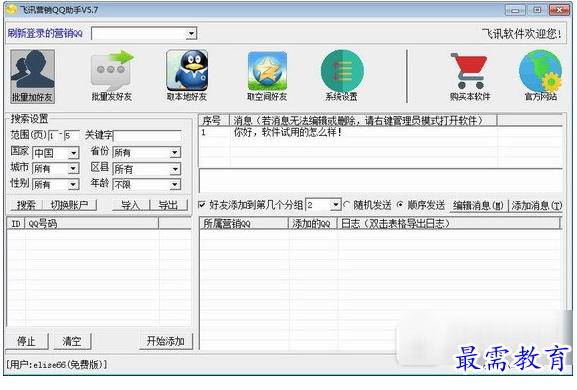Click the 添加的QQ column header
The image size is (577, 390).
coord(313,223)
